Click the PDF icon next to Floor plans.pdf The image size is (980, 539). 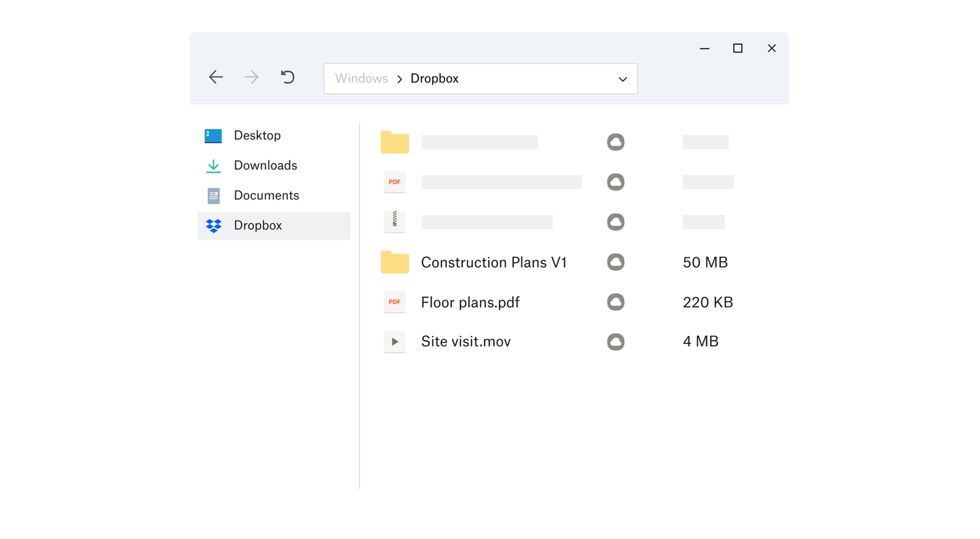coord(394,302)
